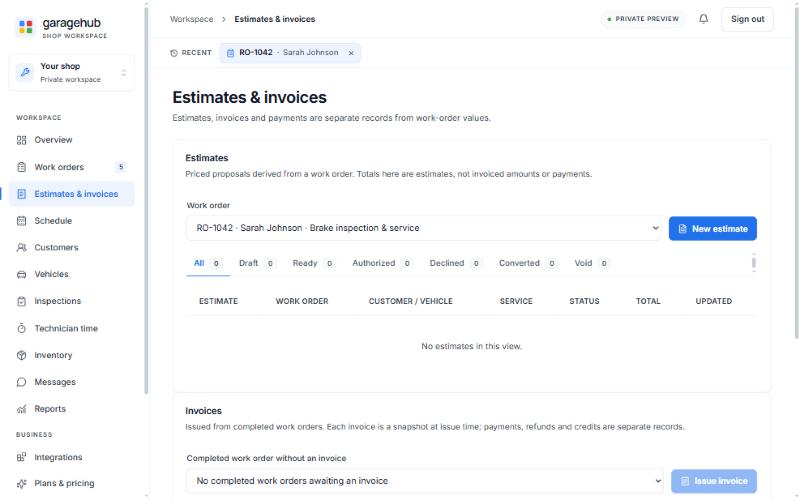Click the Overview grid icon
Viewport: 800px width, 500px height.
pos(21,140)
